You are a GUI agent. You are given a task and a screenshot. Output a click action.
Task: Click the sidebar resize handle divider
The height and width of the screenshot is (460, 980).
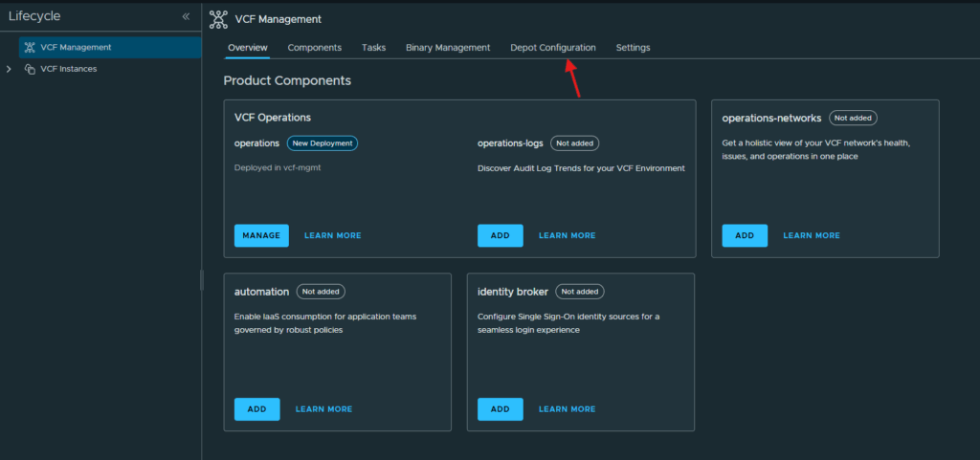click(201, 279)
